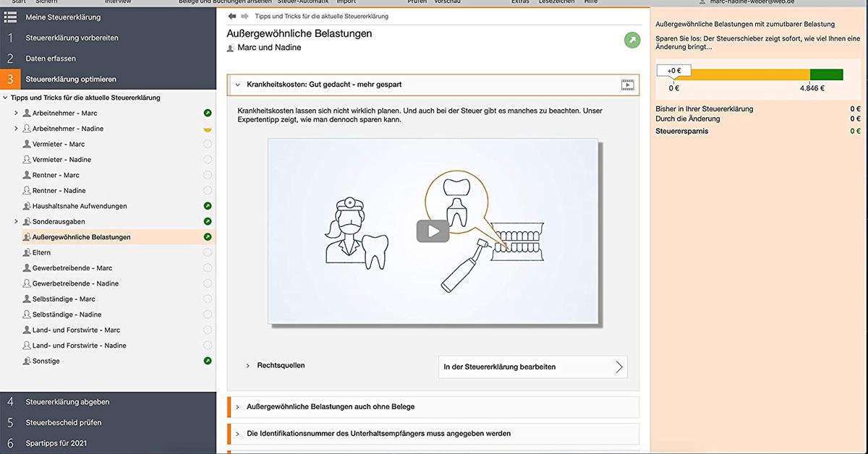Click the green status icon for Außergewöhnliche Belastungen
The image size is (868, 454).
click(208, 237)
